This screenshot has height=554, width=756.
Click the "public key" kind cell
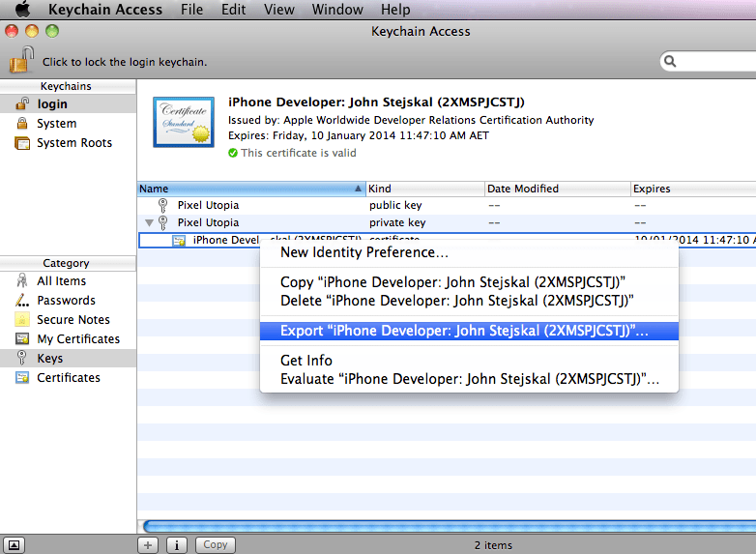point(395,205)
